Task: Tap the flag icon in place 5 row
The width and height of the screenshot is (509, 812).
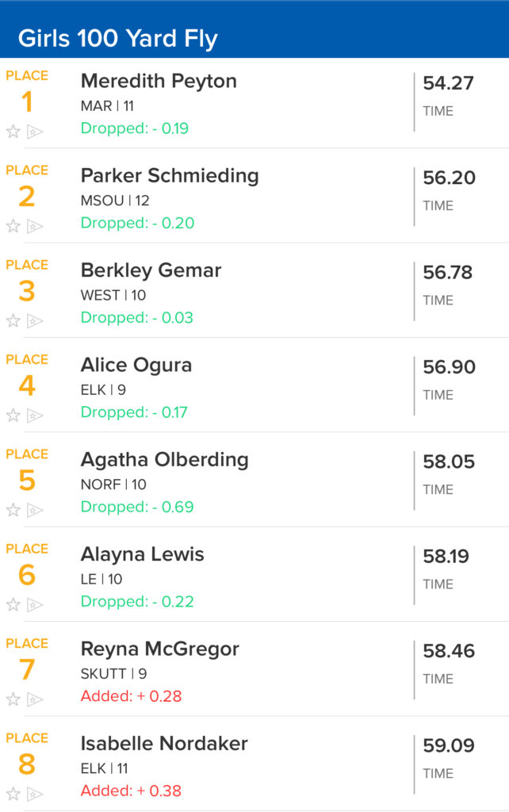Action: [35, 510]
